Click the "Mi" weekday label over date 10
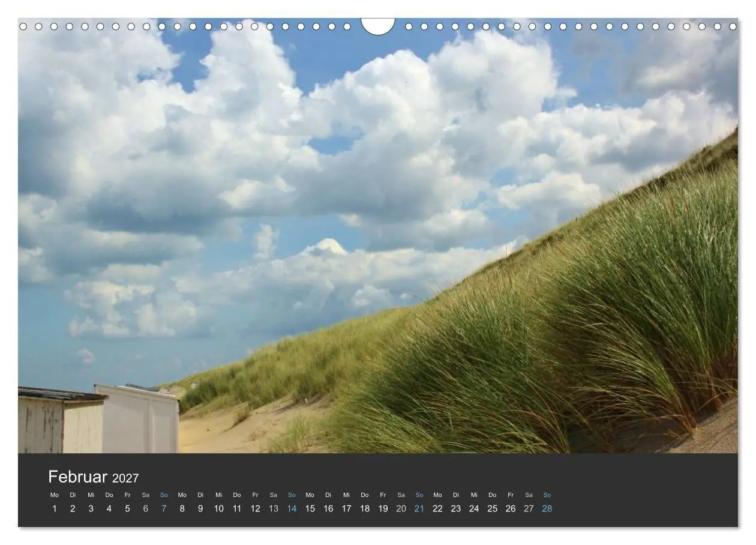This screenshot has height=545, width=756. point(218,495)
